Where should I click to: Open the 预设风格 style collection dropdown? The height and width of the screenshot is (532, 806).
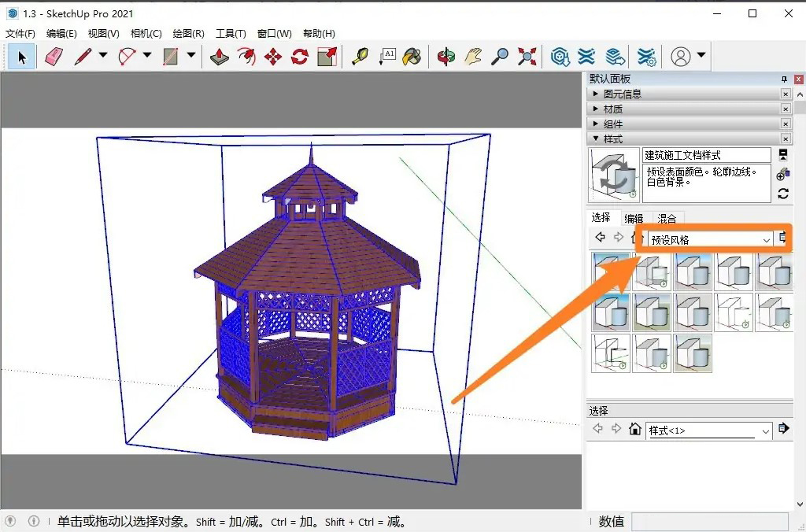coord(766,239)
